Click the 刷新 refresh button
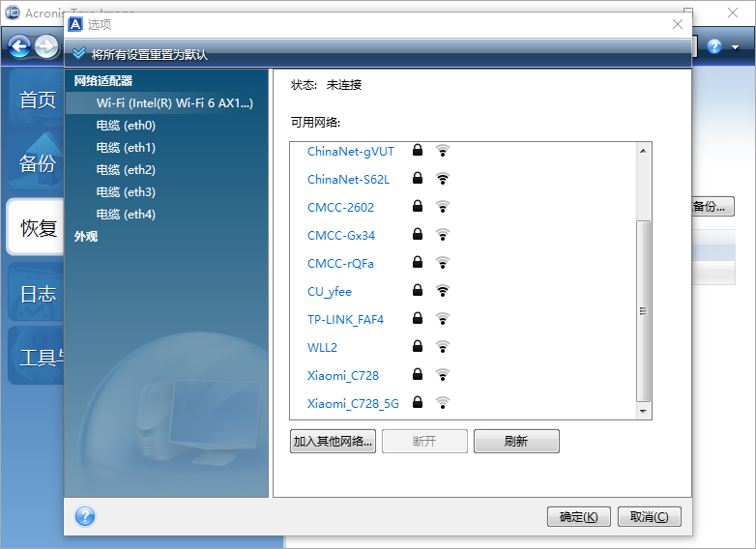The height and width of the screenshot is (549, 756). tap(516, 441)
